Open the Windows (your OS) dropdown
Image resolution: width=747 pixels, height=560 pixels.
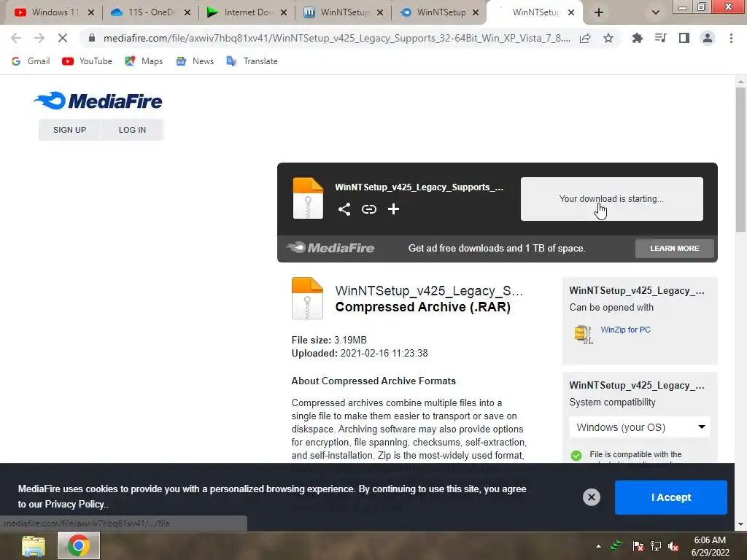click(640, 427)
